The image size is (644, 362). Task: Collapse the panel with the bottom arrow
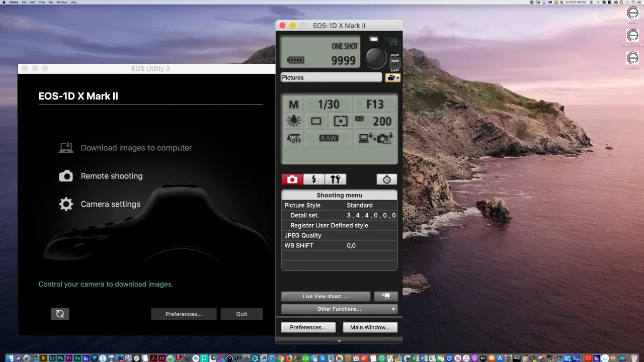coord(339,340)
